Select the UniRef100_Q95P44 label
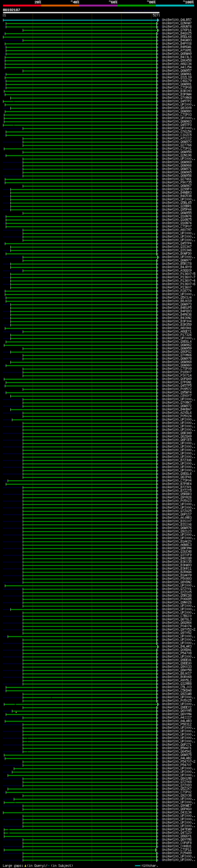The width and height of the screenshot is (197, 868). (x=177, y=210)
